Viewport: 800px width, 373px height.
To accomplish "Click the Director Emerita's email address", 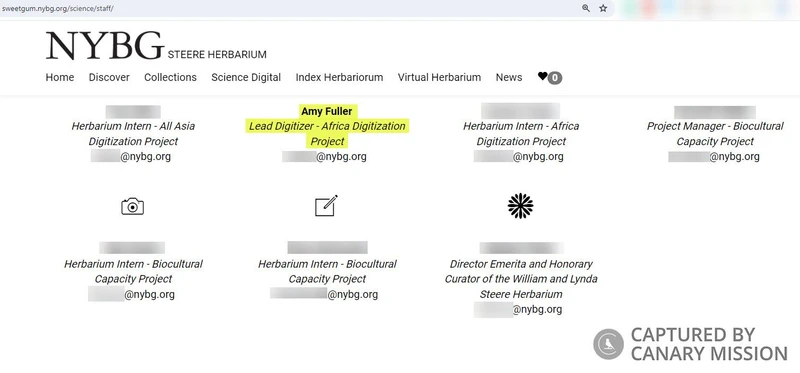I will 518,310.
